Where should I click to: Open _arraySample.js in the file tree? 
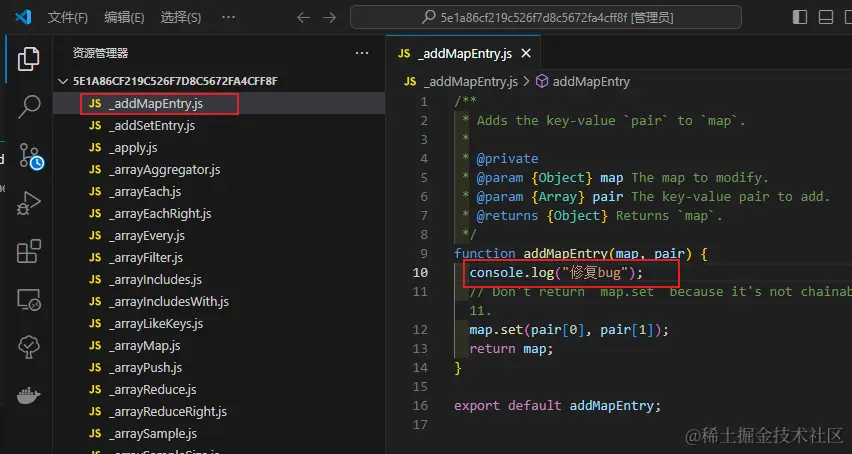[219, 433]
